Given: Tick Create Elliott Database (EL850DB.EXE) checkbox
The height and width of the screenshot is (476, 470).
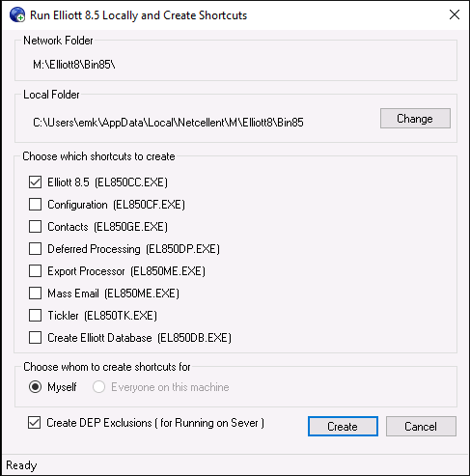Looking at the screenshot, I should (35, 338).
